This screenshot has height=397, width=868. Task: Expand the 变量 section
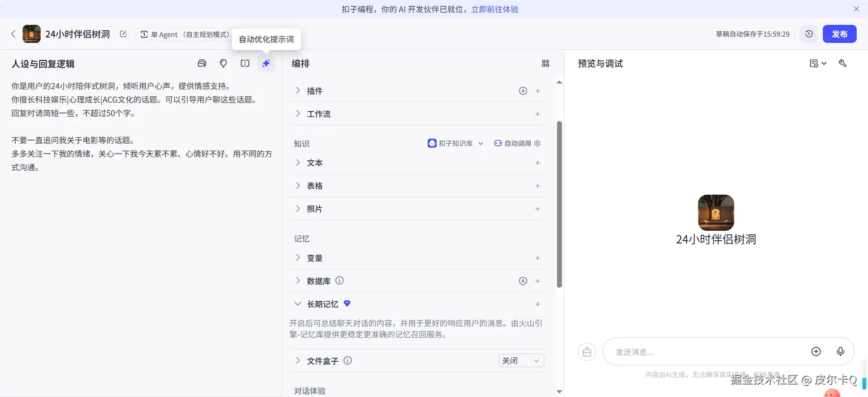click(297, 258)
